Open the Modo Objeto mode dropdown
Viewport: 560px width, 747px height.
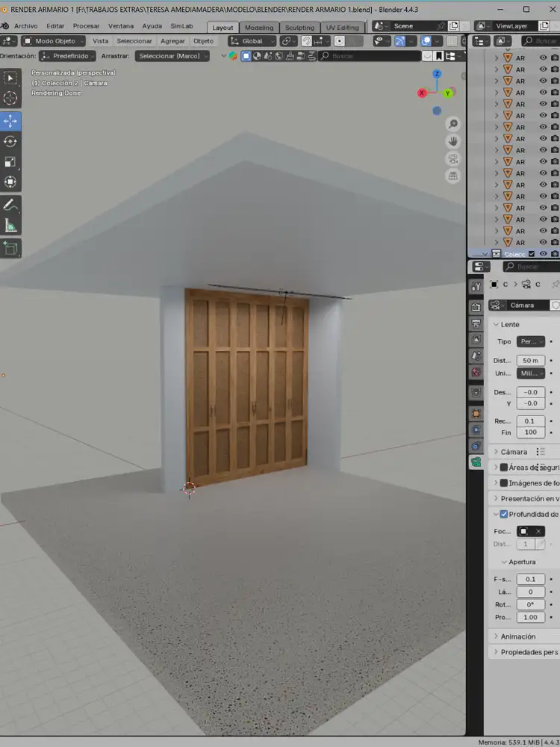pyautogui.click(x=53, y=41)
